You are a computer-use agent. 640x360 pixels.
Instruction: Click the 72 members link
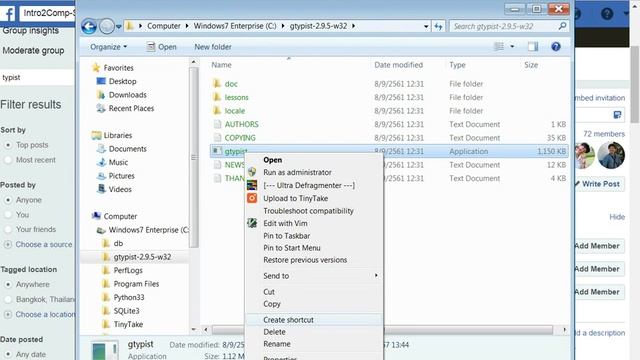604,134
